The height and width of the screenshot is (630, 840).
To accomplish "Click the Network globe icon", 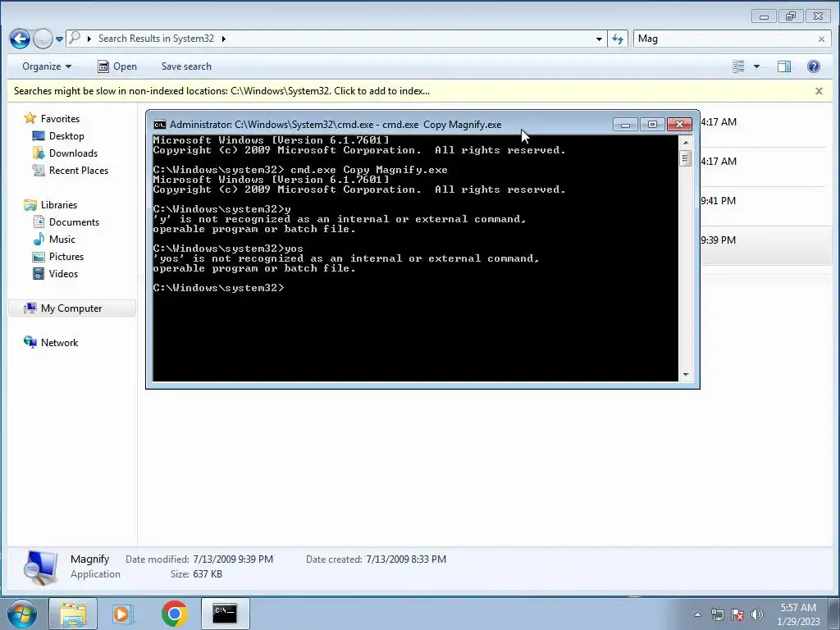I will 30,342.
